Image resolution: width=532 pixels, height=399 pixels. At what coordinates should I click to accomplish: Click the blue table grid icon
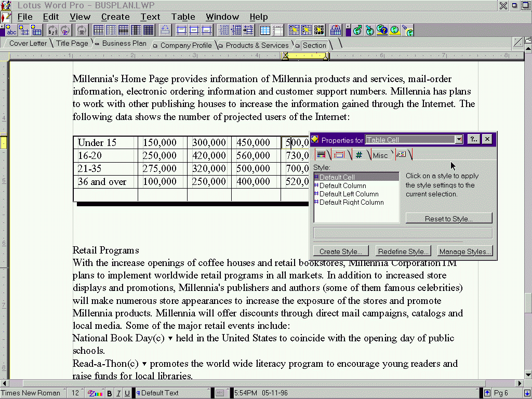(x=265, y=31)
